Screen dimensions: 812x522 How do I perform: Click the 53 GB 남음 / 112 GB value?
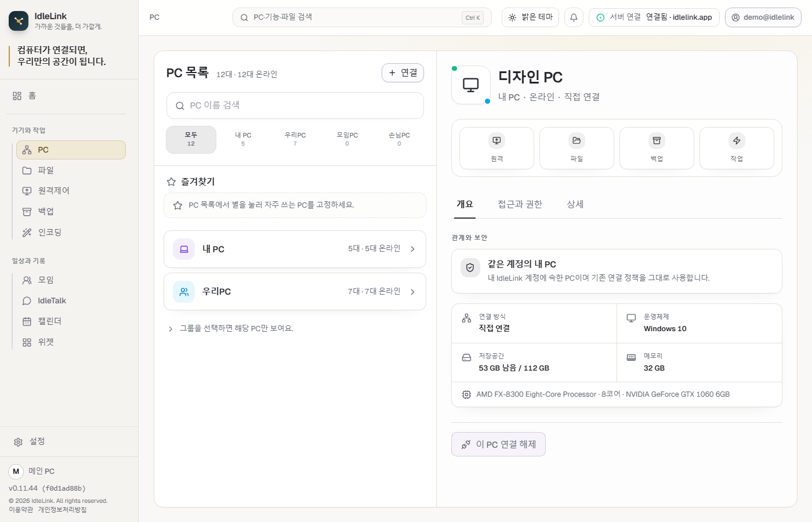tap(514, 368)
